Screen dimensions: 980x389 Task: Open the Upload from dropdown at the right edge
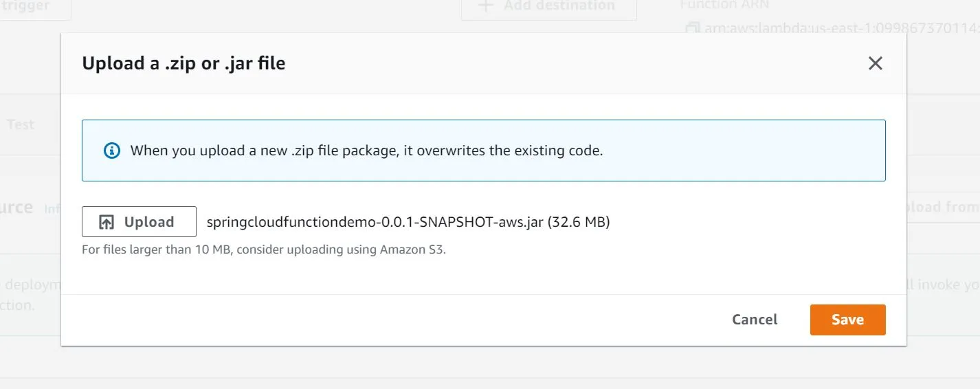[943, 207]
